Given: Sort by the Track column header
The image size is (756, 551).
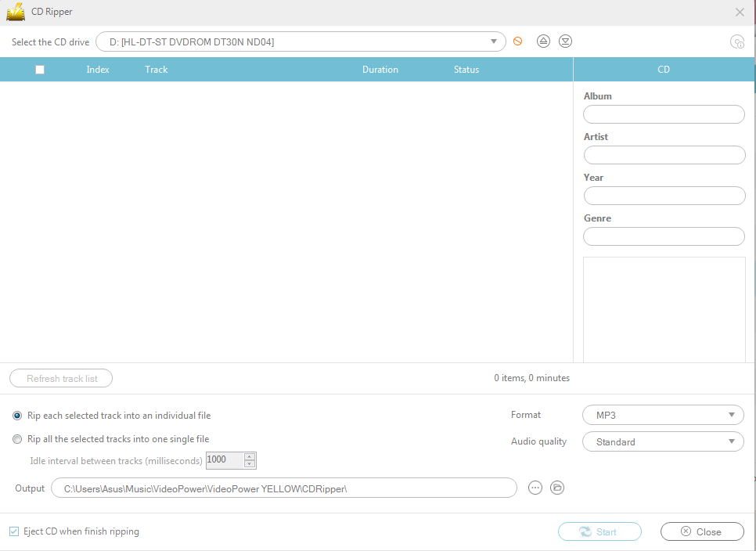Looking at the screenshot, I should 157,70.
